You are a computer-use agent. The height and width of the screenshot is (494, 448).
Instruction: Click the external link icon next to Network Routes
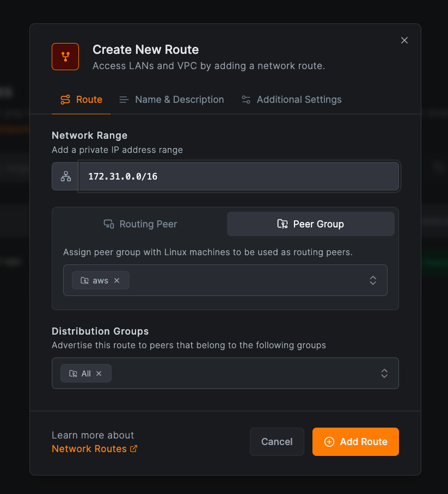(133, 449)
